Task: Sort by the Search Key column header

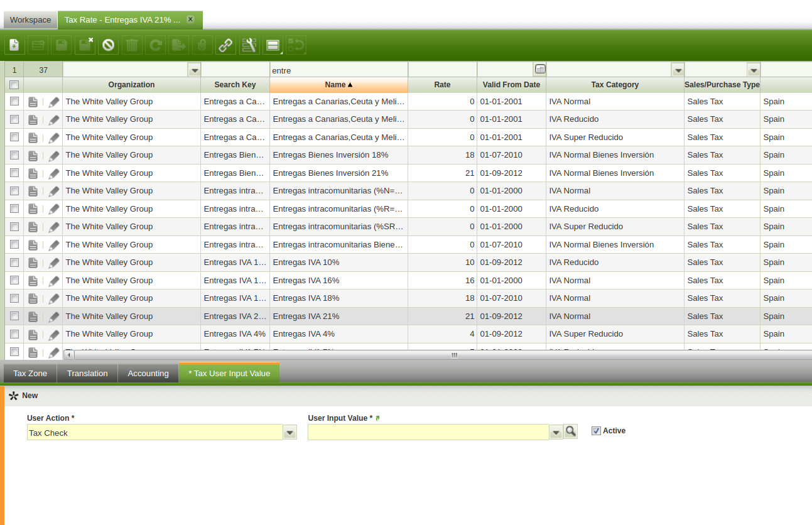Action: click(235, 85)
